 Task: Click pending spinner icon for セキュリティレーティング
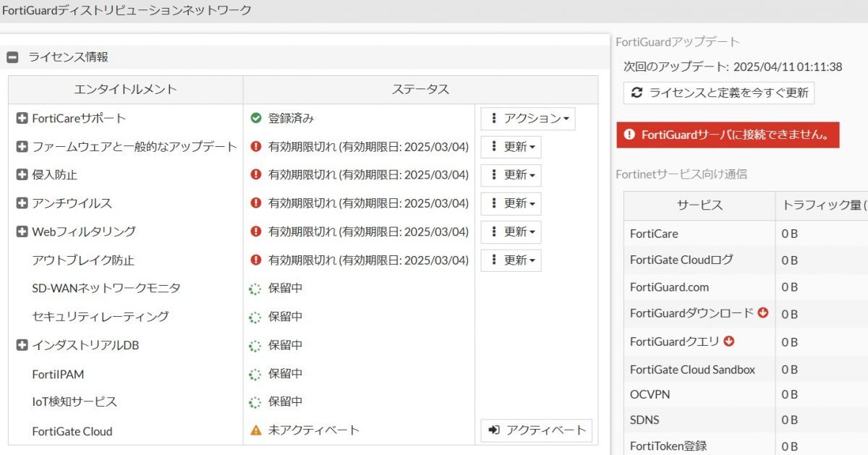255,317
